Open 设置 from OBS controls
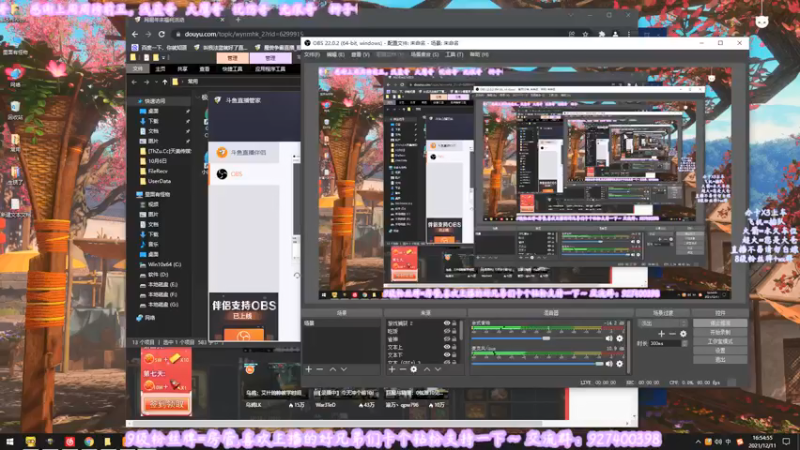 click(720, 351)
